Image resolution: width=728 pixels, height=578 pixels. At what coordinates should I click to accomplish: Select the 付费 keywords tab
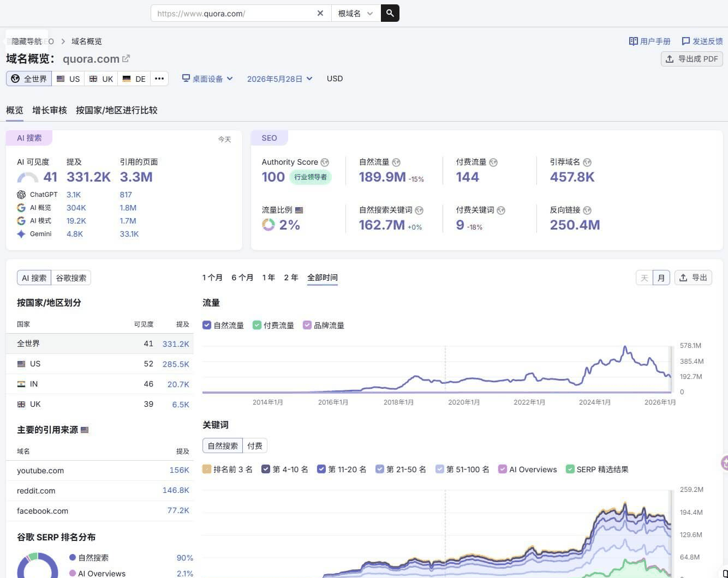[255, 445]
